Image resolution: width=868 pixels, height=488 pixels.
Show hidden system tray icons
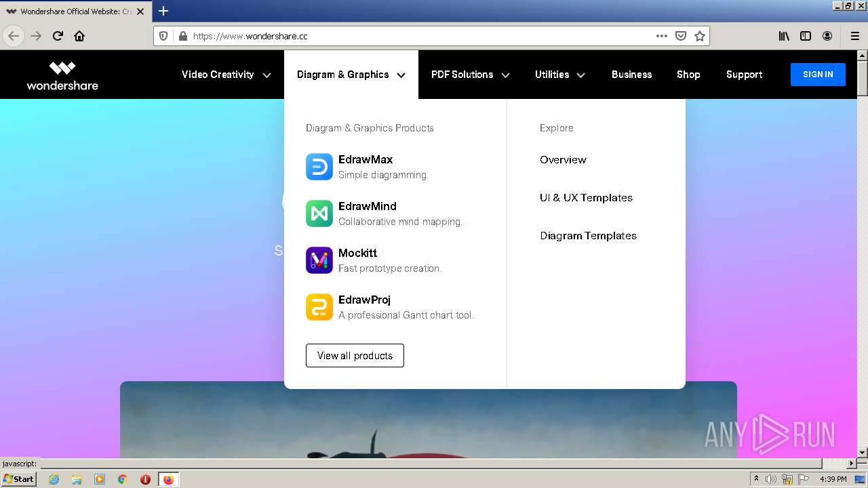click(x=756, y=479)
